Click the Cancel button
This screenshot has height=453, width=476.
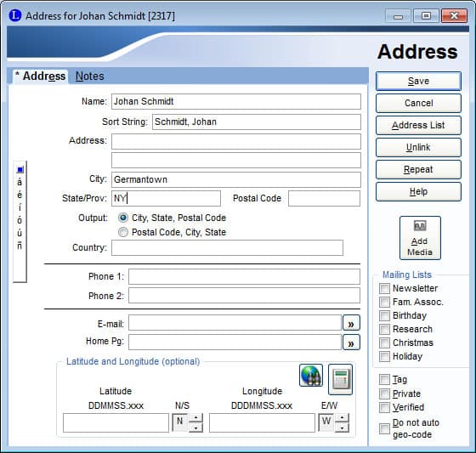pyautogui.click(x=418, y=103)
